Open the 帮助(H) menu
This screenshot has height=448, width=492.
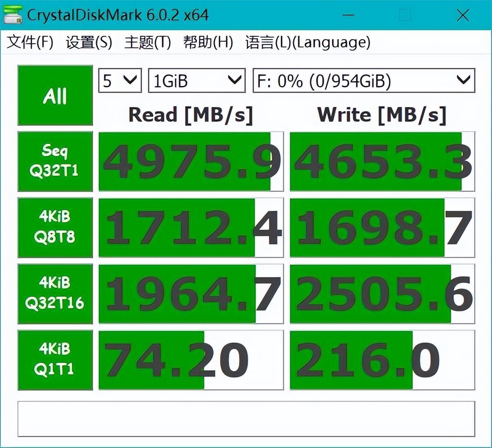coord(208,42)
